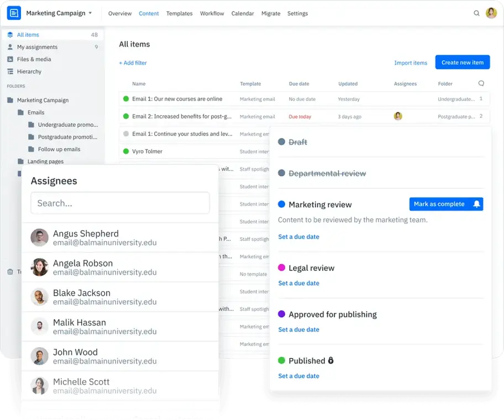
Task: Click the search magnifier in the top bar
Action: click(x=476, y=13)
